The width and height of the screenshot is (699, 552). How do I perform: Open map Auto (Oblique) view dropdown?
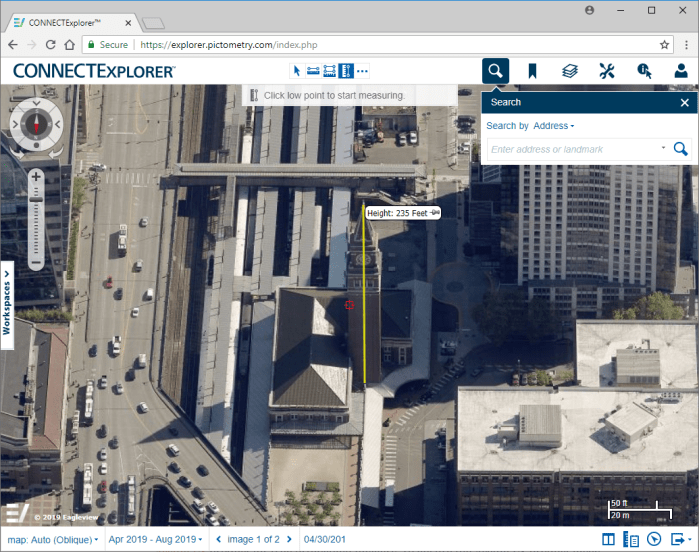point(53,540)
